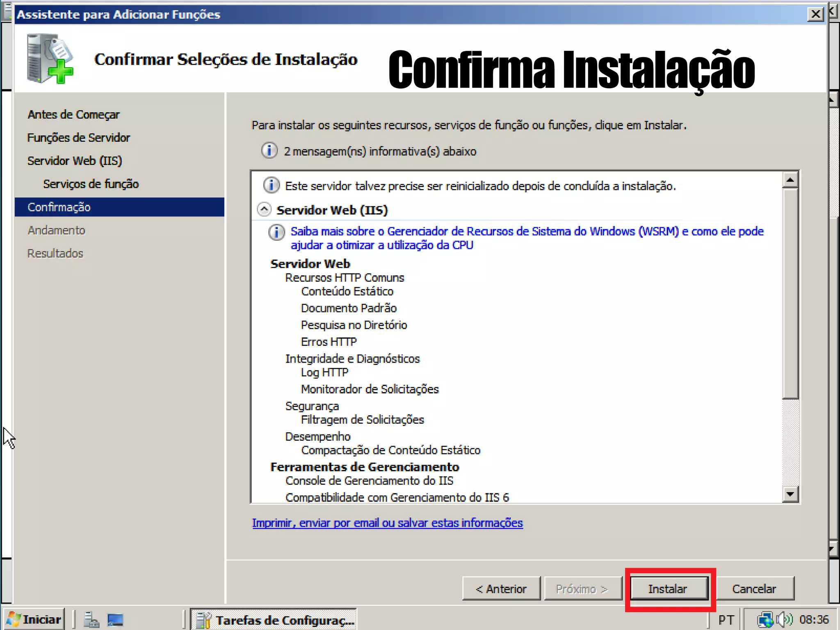Collapse the Servidor Web (IIS) section

264,210
